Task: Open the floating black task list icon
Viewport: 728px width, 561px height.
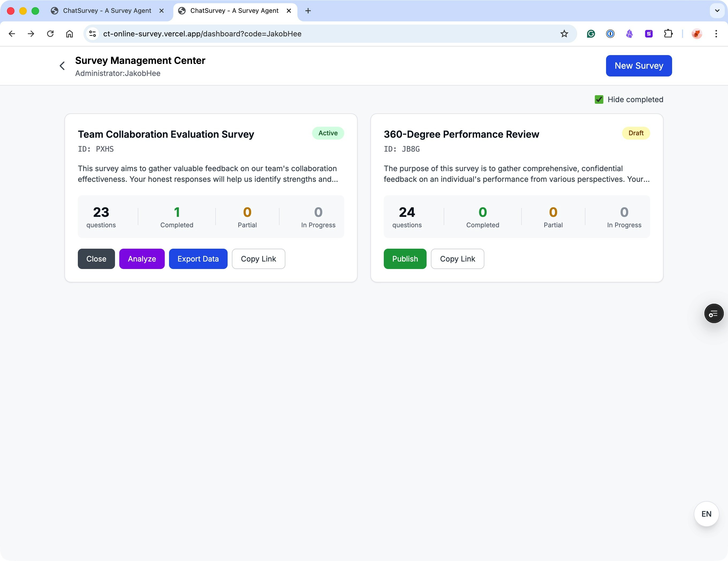Action: (x=713, y=313)
